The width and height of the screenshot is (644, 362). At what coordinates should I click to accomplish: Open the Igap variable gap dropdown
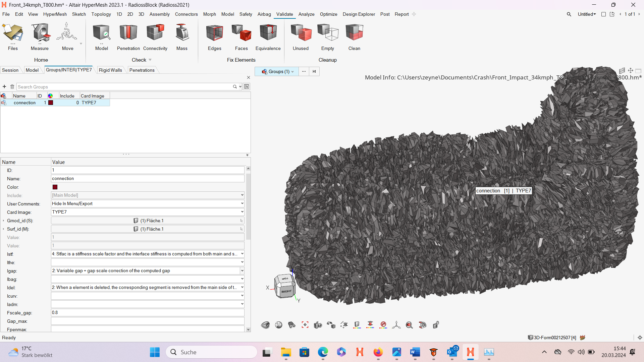tap(242, 271)
